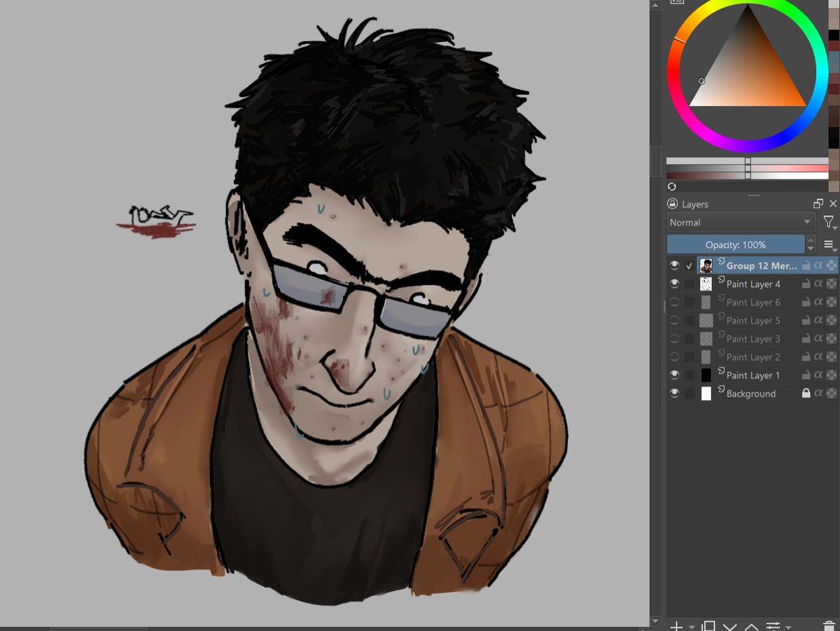
Task: Decrease opacity with the stepper down arrow
Action: click(x=811, y=249)
